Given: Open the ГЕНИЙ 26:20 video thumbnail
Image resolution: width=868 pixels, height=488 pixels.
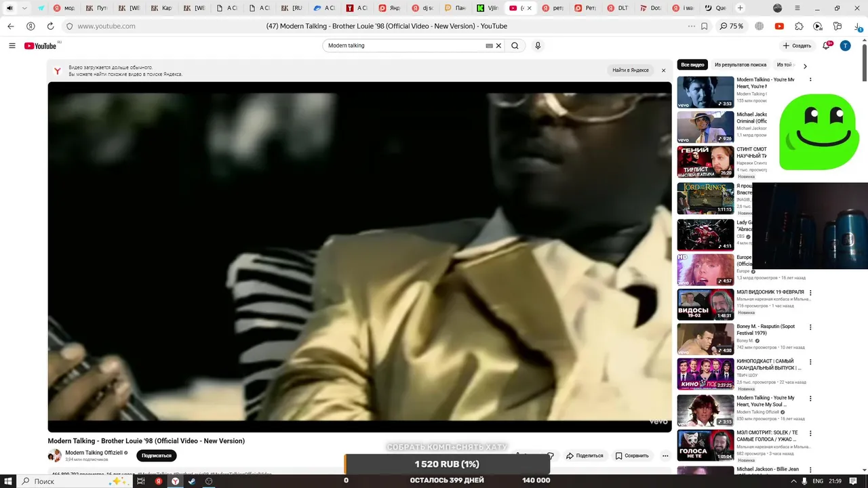Looking at the screenshot, I should 705,162.
